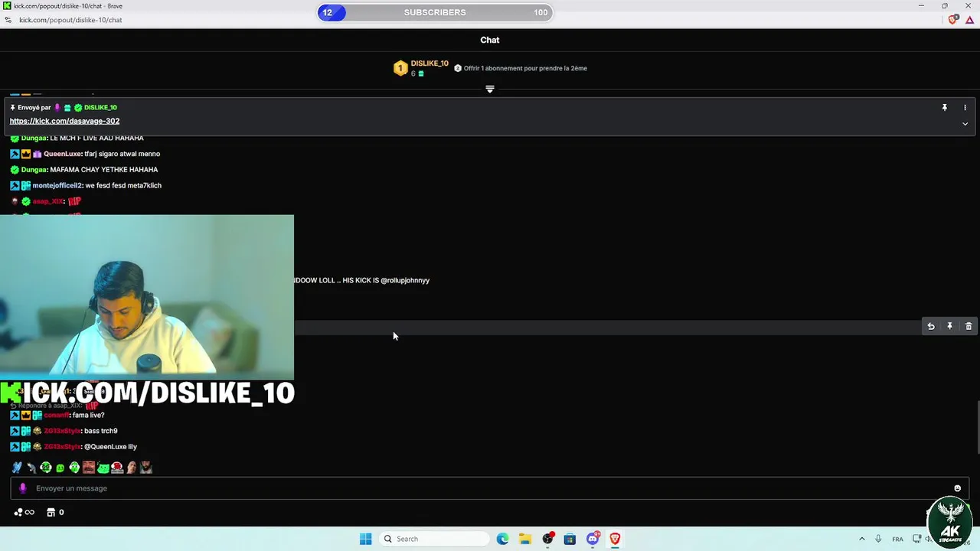Click gold rank 1 badge

click(x=400, y=68)
